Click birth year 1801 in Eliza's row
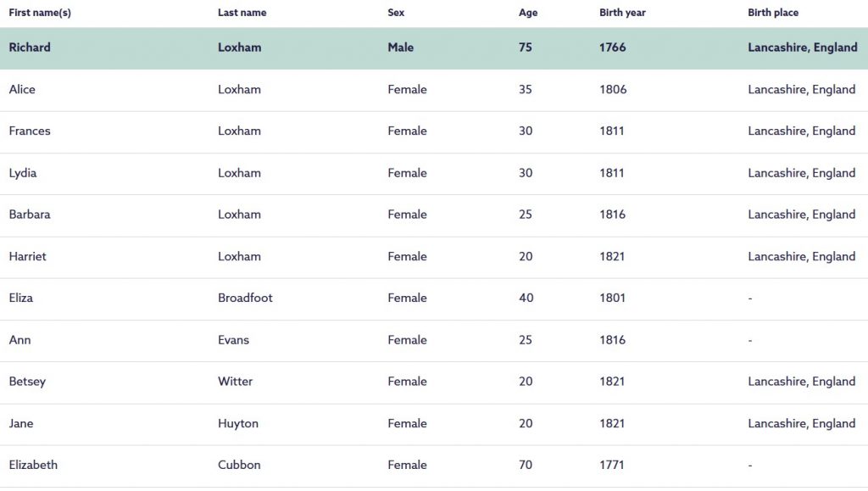Image resolution: width=868 pixels, height=491 pixels. pyautogui.click(x=612, y=298)
